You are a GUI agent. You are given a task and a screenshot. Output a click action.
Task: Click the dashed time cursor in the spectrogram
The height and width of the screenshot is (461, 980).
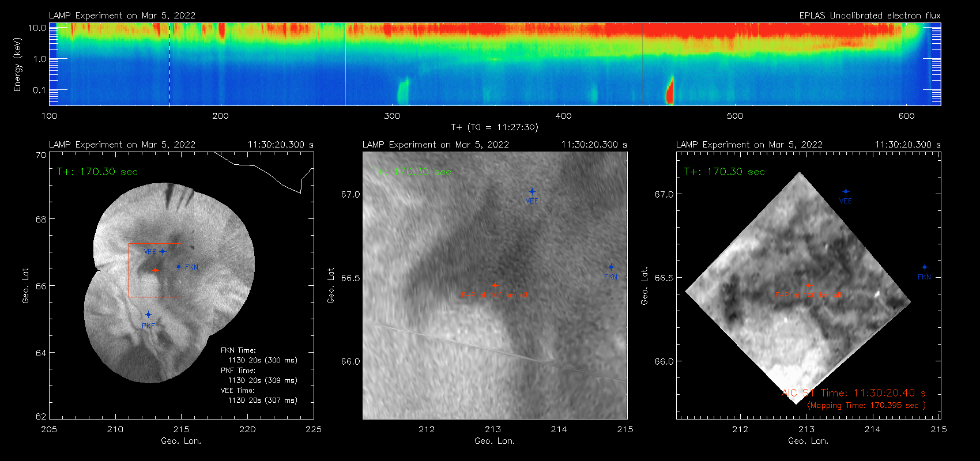click(169, 64)
